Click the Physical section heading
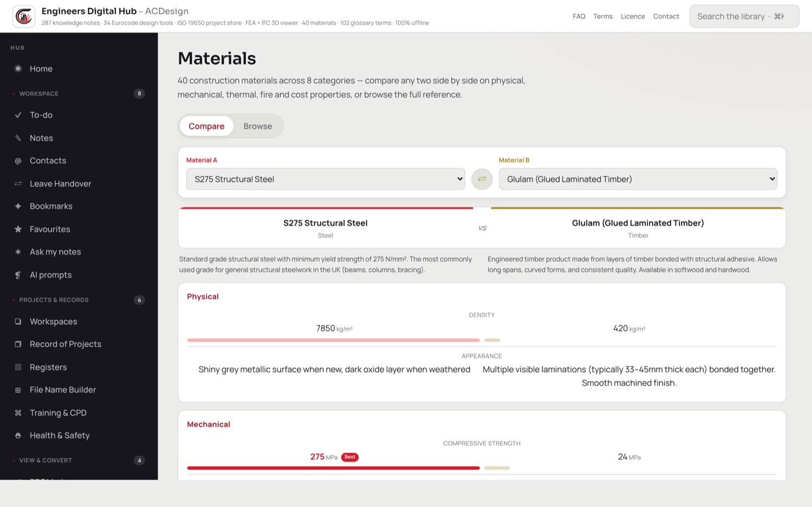 [203, 297]
